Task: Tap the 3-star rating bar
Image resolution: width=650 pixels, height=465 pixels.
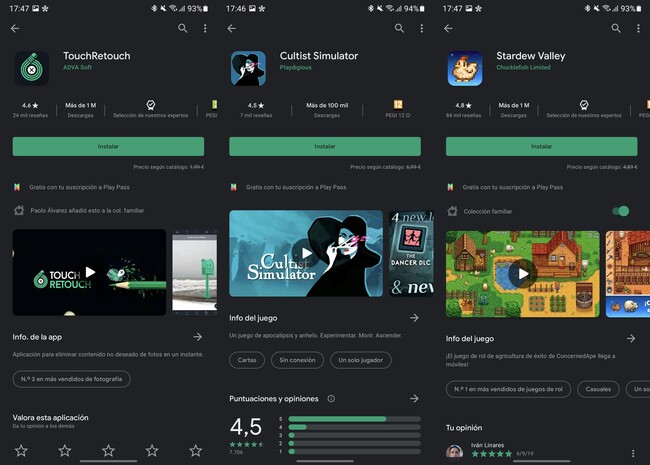Action: [x=354, y=435]
